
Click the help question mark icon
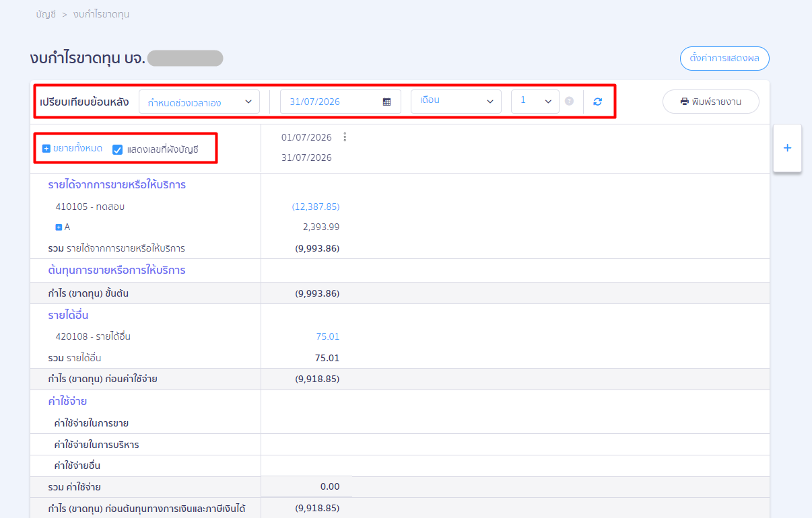569,102
